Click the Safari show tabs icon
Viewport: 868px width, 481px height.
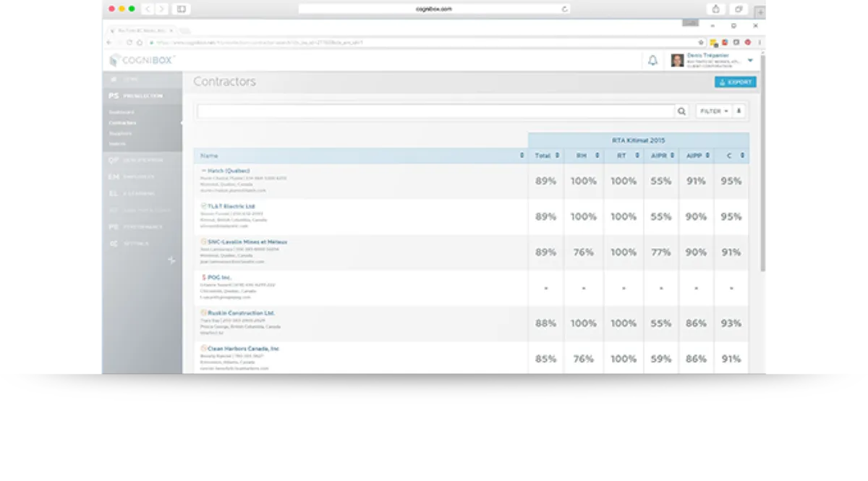(739, 9)
